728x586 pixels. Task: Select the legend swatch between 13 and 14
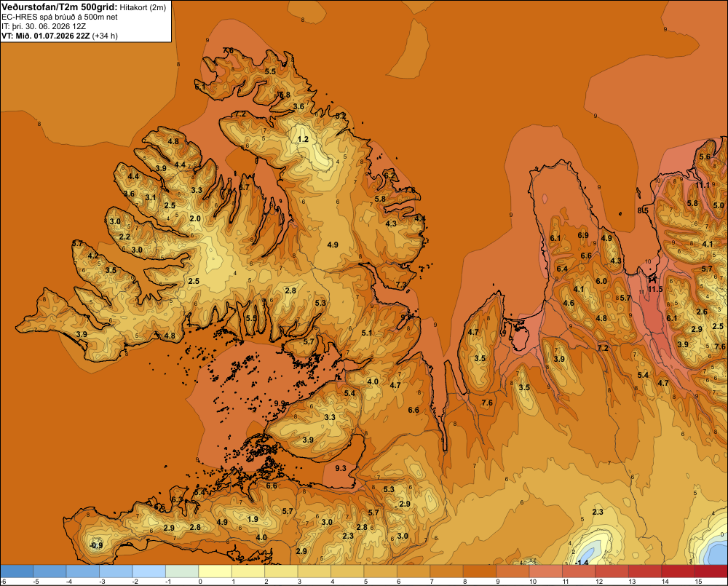pos(645,571)
